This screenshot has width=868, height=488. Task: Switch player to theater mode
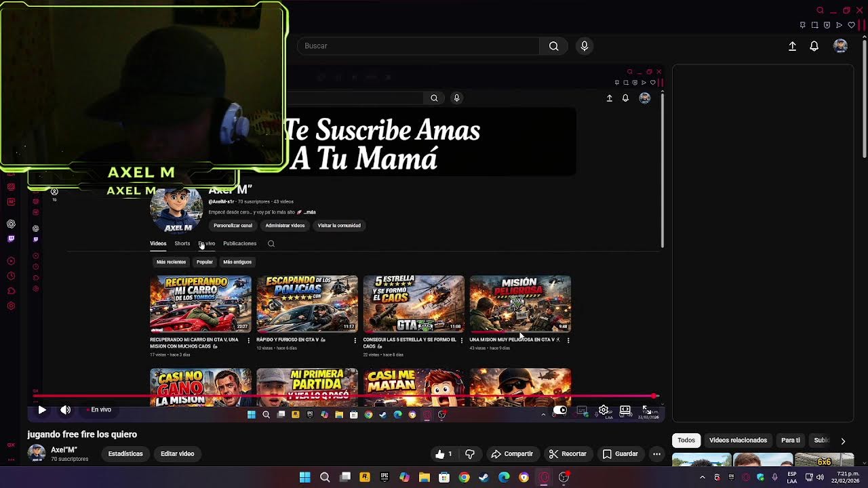click(x=625, y=410)
